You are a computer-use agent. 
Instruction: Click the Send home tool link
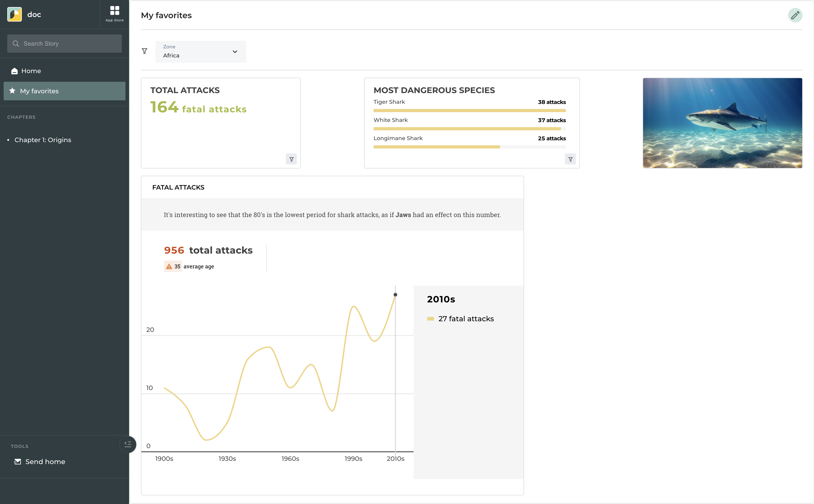45,462
